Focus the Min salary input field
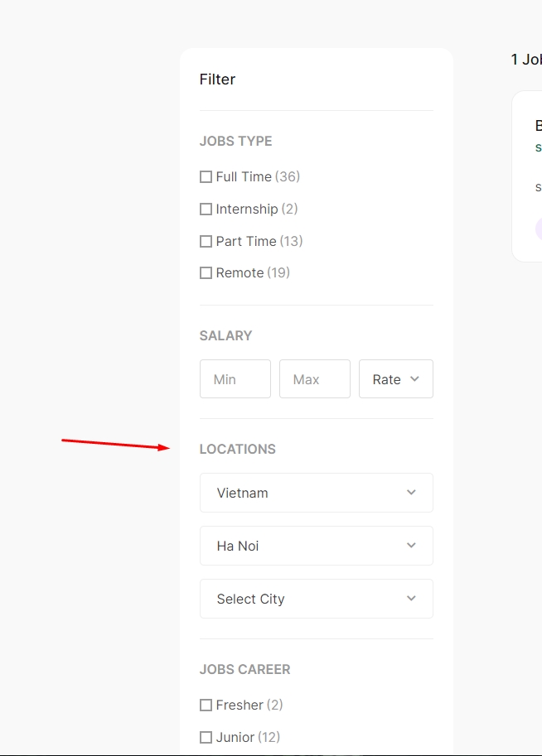 click(x=235, y=379)
